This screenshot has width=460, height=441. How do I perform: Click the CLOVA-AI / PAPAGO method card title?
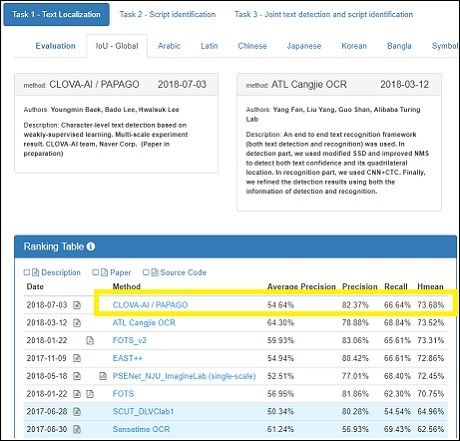click(x=94, y=84)
